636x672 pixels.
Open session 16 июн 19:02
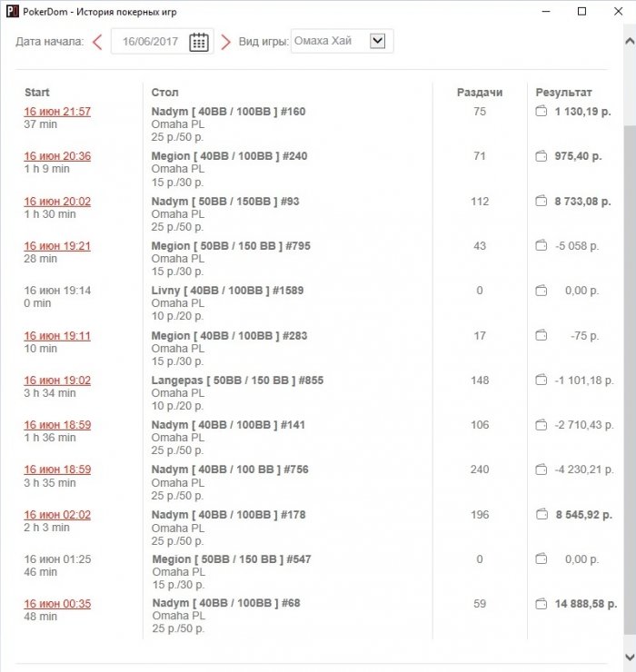[57, 380]
